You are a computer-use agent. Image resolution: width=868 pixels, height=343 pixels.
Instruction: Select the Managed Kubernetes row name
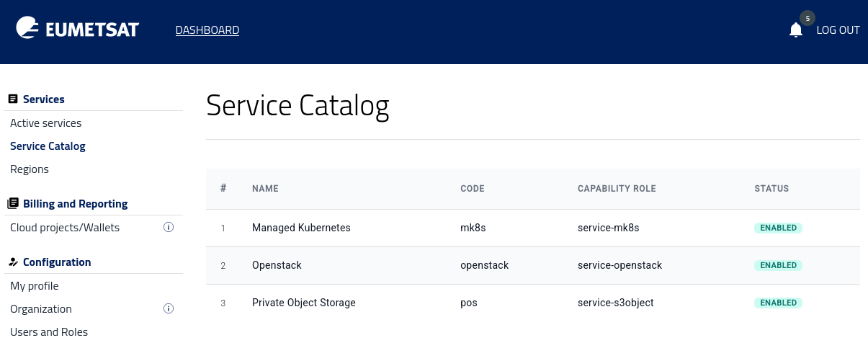(x=301, y=228)
